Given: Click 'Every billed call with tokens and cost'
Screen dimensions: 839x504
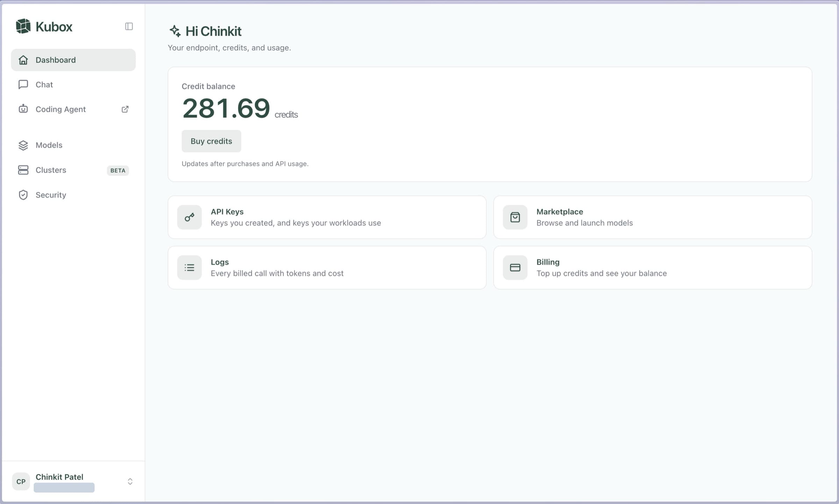Looking at the screenshot, I should 277,273.
